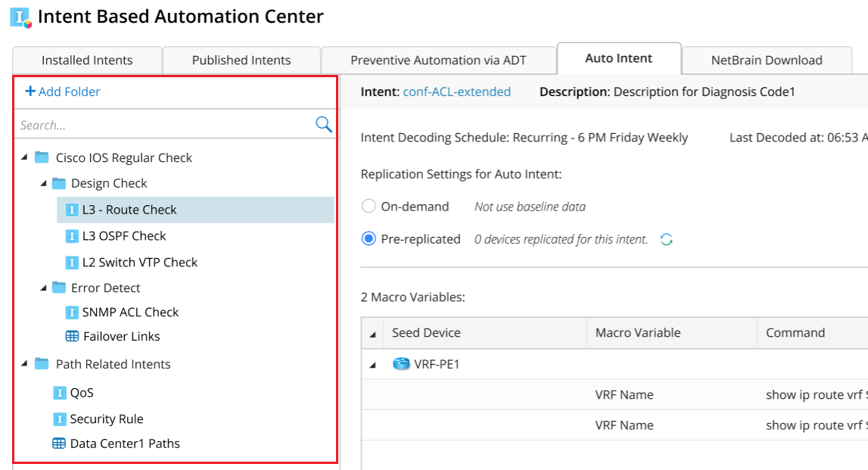Viewport: 868px width, 470px height.
Task: Click the Description for Diagnosis Code1 text
Action: click(704, 92)
